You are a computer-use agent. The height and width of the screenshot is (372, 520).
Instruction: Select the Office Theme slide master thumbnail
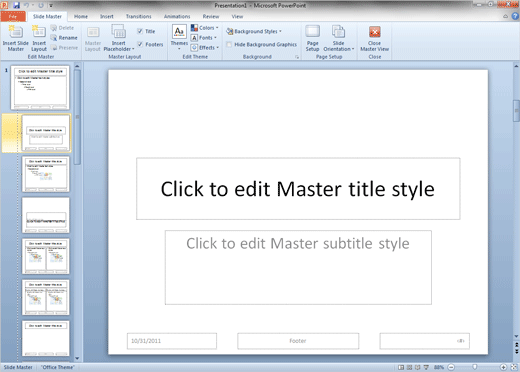pyautogui.click(x=40, y=87)
